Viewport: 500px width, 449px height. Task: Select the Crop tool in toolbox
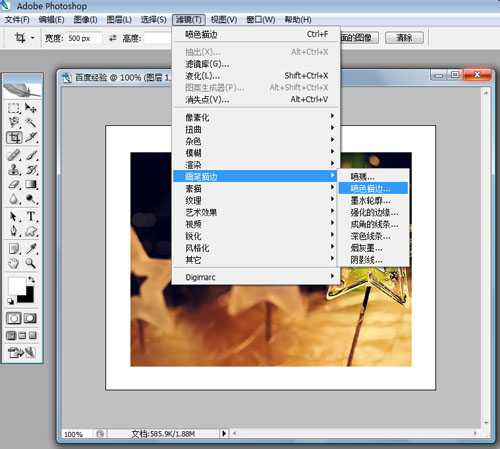pyautogui.click(x=14, y=137)
